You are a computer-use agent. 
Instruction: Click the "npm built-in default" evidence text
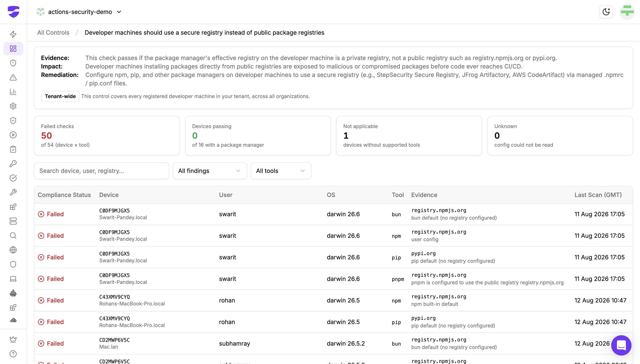(435, 304)
